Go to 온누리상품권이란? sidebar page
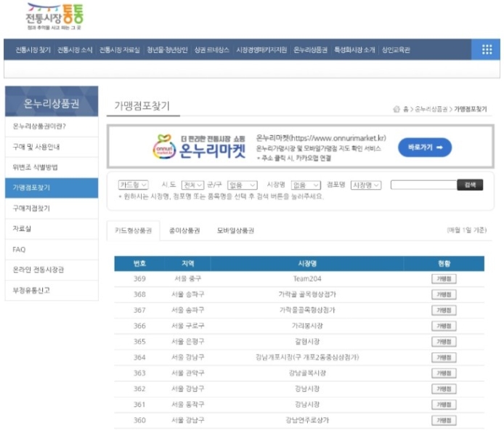Image resolution: width=504 pixels, height=431 pixels. point(52,126)
